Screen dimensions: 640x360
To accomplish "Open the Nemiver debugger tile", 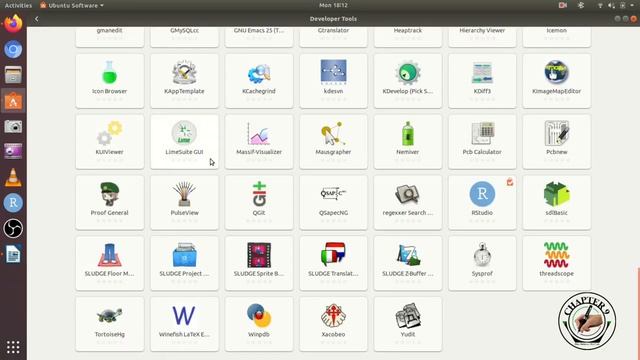I will tap(408, 142).
